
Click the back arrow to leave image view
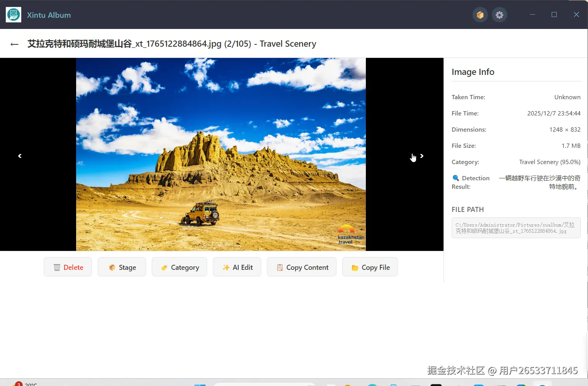click(14, 44)
